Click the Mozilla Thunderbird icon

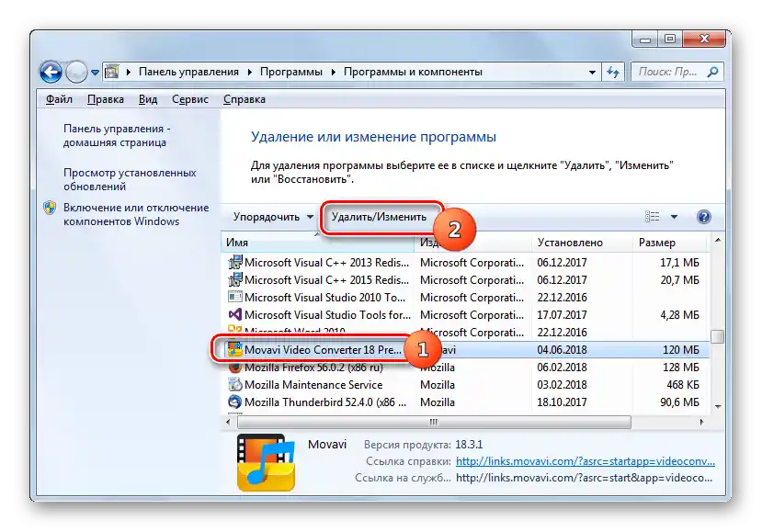(235, 402)
